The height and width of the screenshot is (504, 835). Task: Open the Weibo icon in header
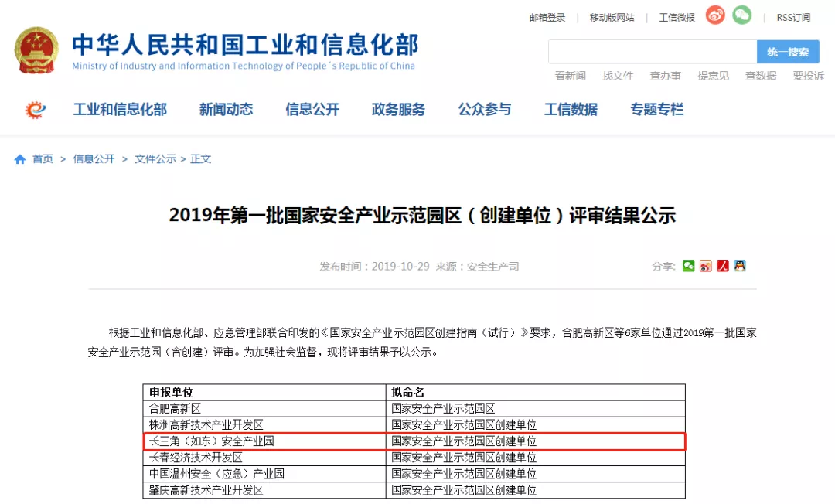coord(715,15)
